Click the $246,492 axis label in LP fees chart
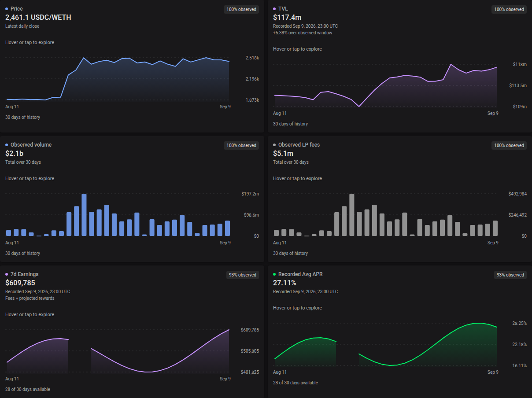Screen dimensions: 532x398 point(517,215)
